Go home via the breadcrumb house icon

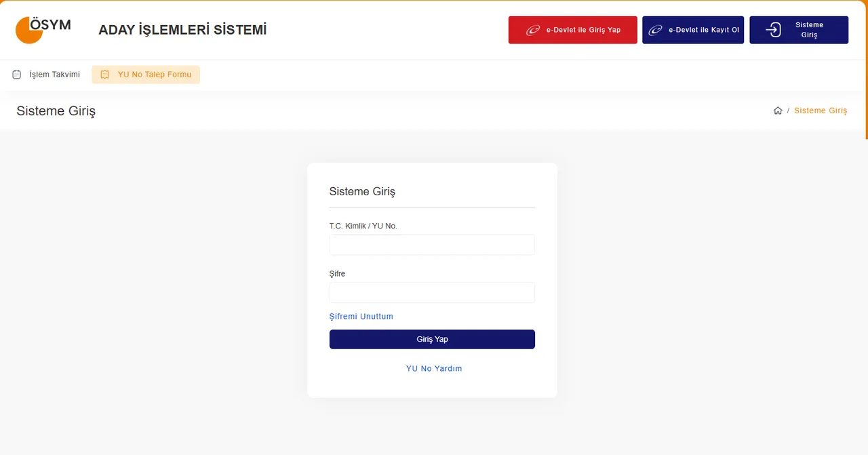click(778, 111)
